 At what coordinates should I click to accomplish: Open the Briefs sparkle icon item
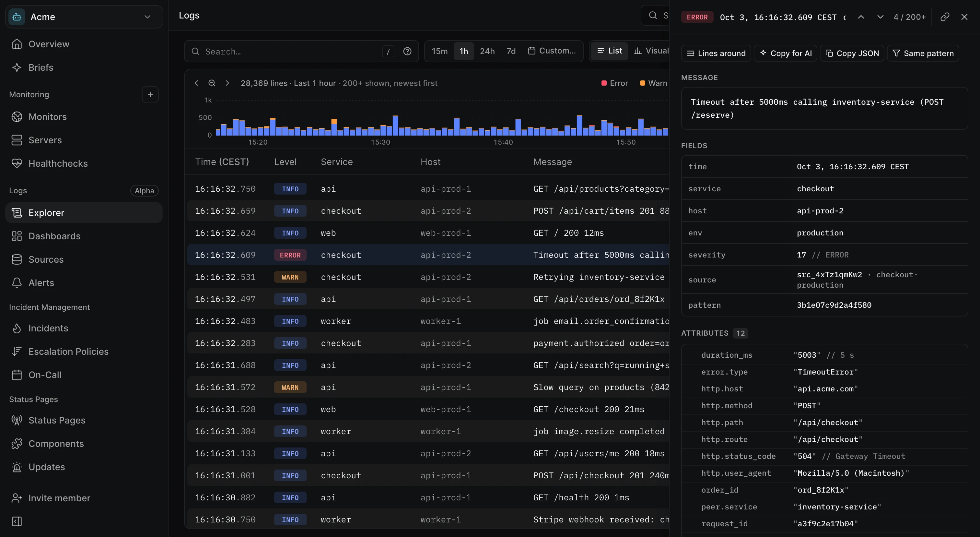click(84, 67)
